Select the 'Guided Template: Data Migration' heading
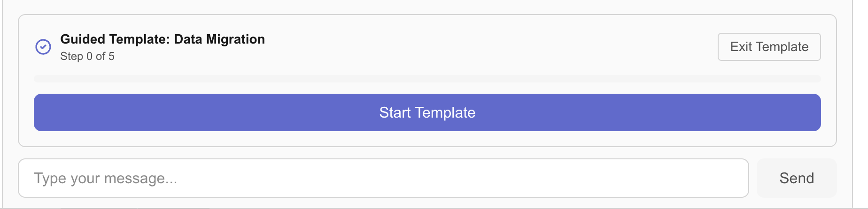This screenshot has width=868, height=209. tap(163, 39)
